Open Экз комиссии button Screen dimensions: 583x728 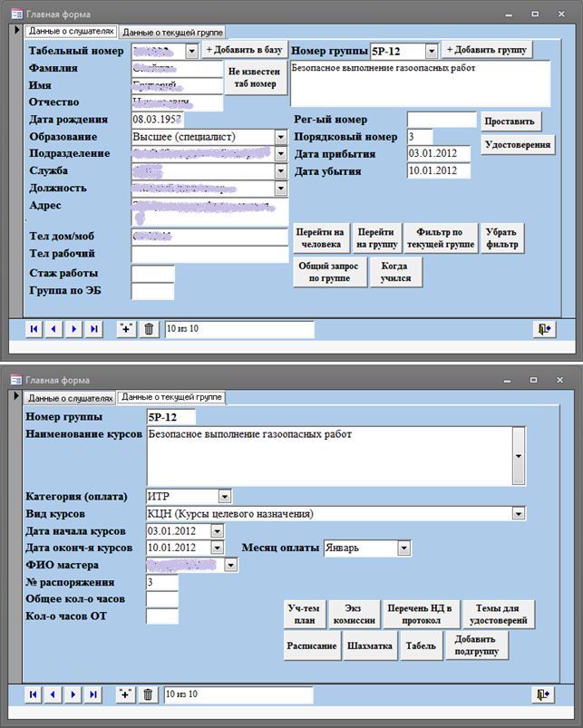click(355, 615)
